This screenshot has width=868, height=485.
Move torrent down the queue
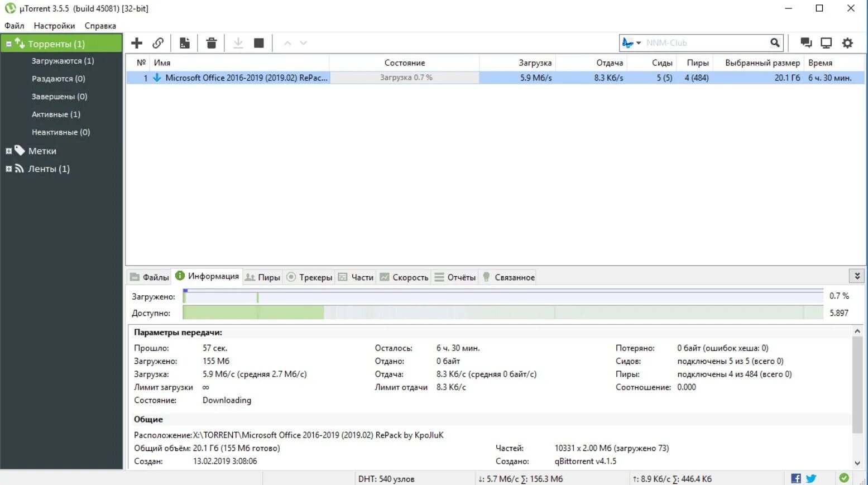[x=304, y=43]
